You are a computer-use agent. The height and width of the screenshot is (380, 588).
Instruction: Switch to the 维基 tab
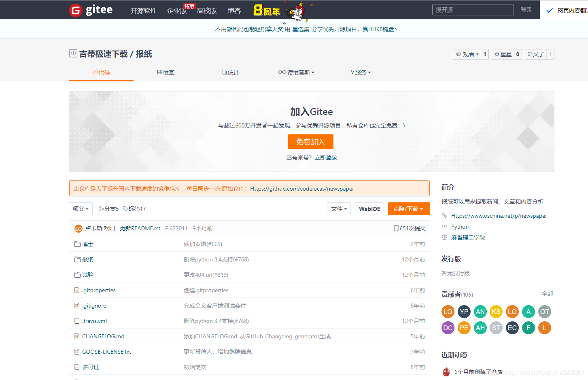click(166, 72)
